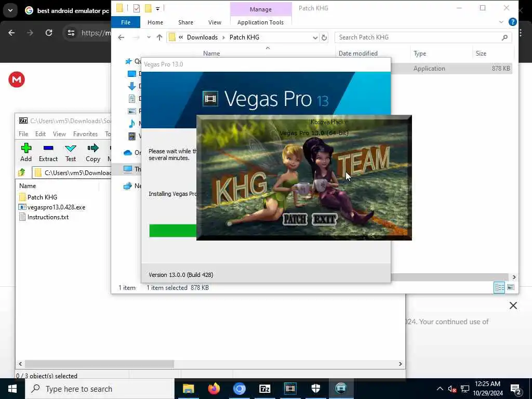Click the browser back arrow
The height and width of the screenshot is (399, 532).
pos(11,33)
